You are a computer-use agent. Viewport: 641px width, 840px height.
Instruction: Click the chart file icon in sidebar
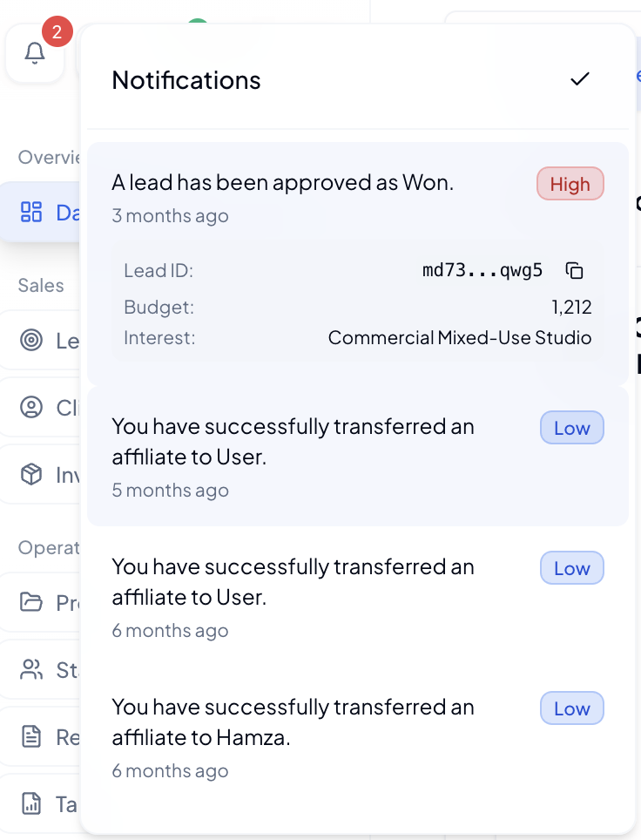[31, 803]
